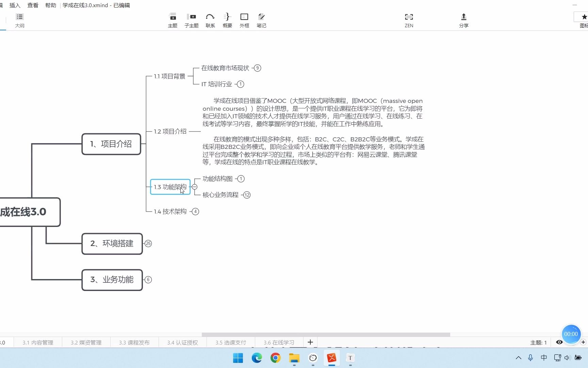Open File Explorer from taskbar
Viewport: 588px width, 368px height.
294,358
